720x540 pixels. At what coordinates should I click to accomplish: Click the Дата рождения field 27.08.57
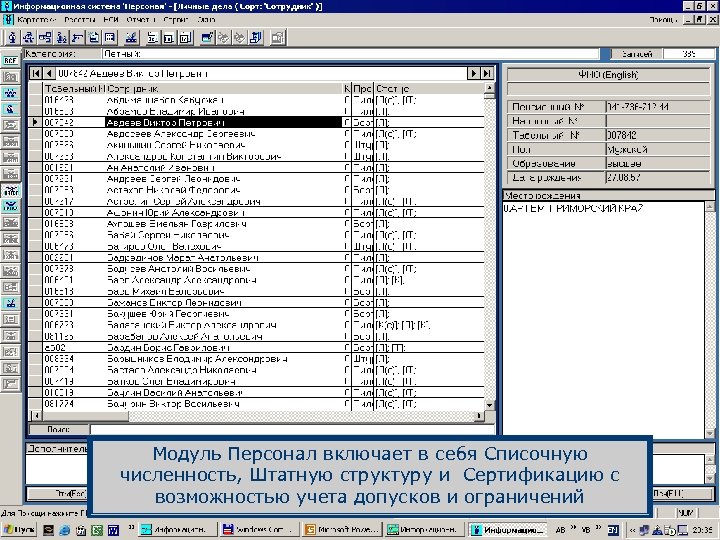[x=658, y=178]
